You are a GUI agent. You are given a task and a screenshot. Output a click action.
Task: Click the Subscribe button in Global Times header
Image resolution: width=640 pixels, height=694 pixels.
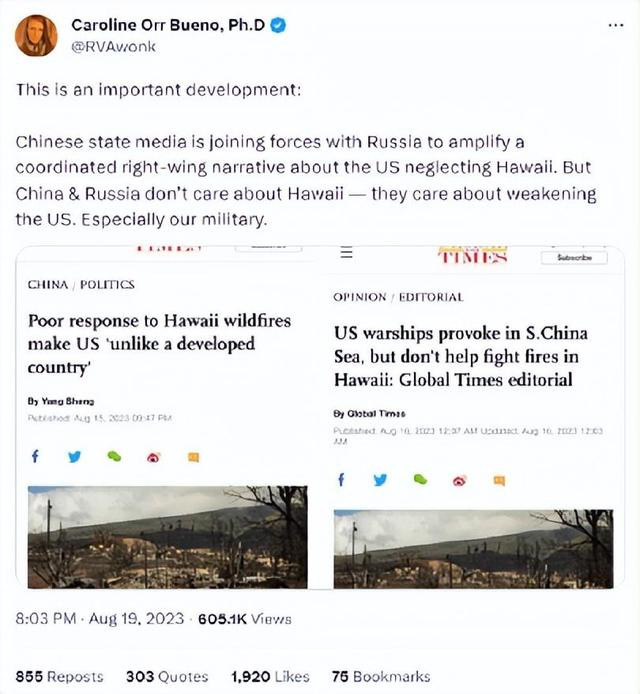pyautogui.click(x=574, y=258)
